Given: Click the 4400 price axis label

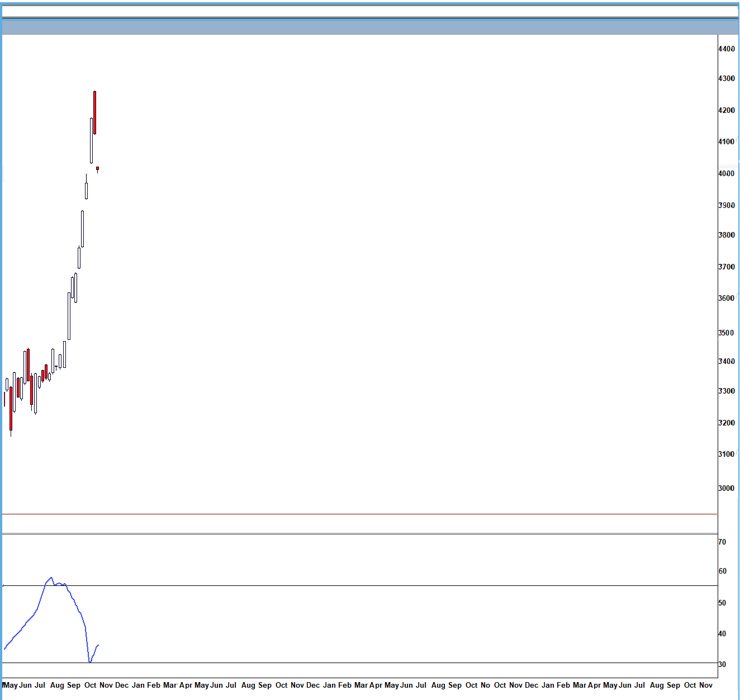Looking at the screenshot, I should click(x=726, y=49).
